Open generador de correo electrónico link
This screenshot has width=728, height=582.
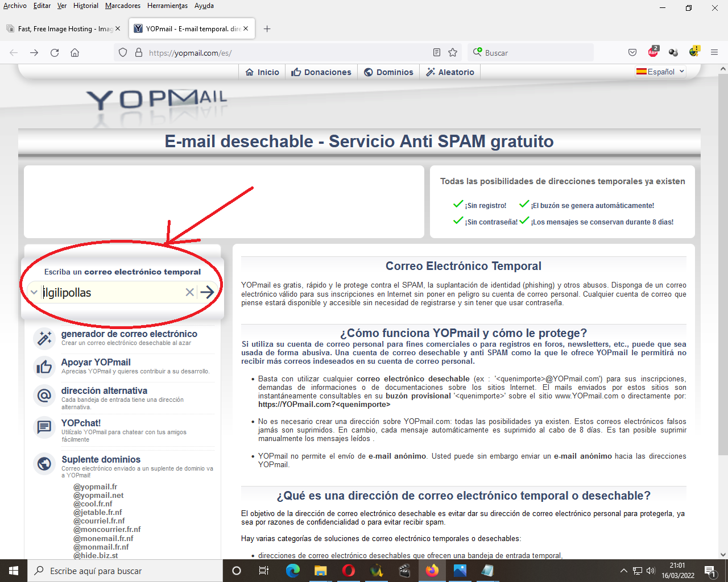(129, 334)
